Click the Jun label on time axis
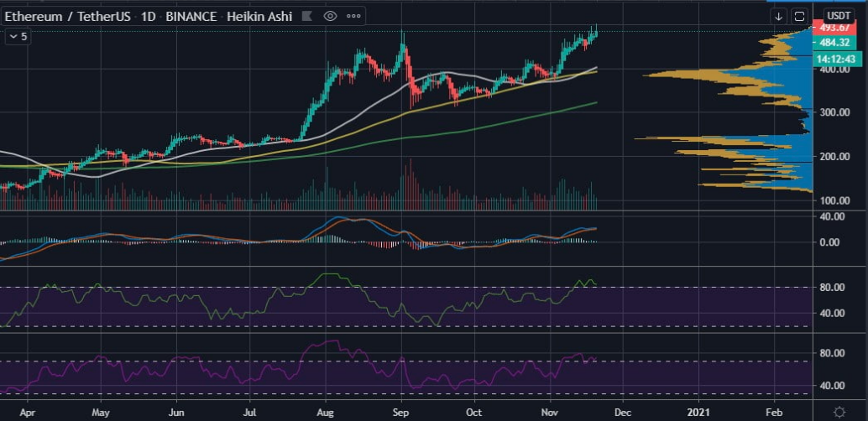 pos(176,412)
